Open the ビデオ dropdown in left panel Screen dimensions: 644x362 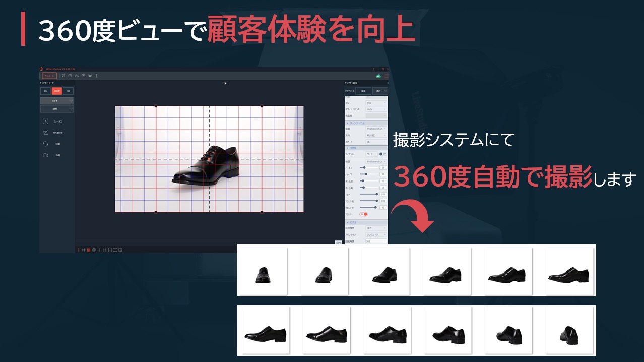57,101
